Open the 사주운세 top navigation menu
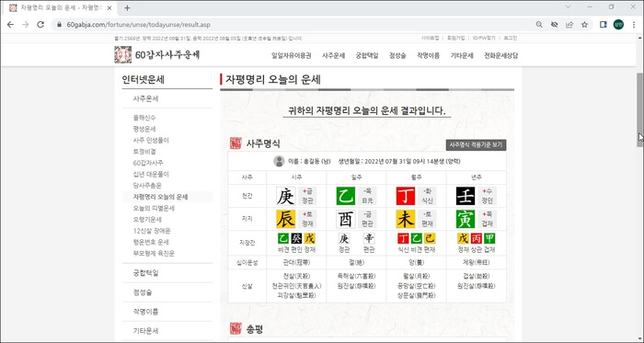The width and height of the screenshot is (644, 343). (333, 56)
